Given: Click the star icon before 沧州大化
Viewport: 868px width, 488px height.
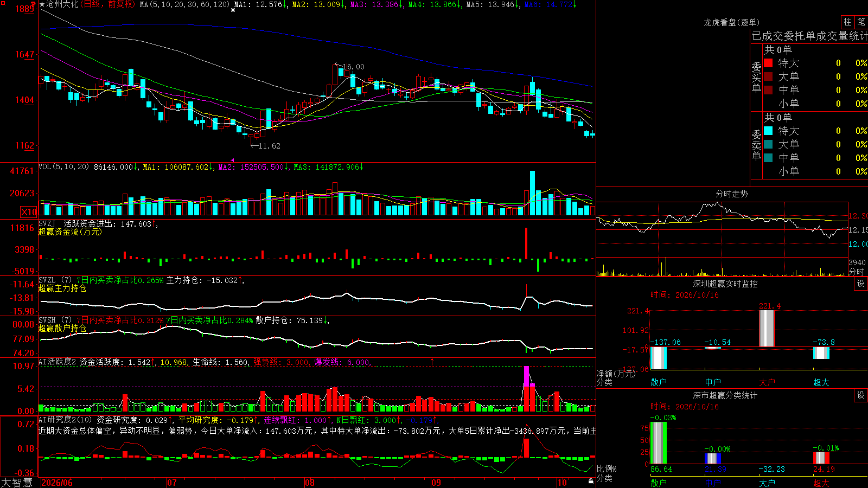Looking at the screenshot, I should tap(42, 4).
